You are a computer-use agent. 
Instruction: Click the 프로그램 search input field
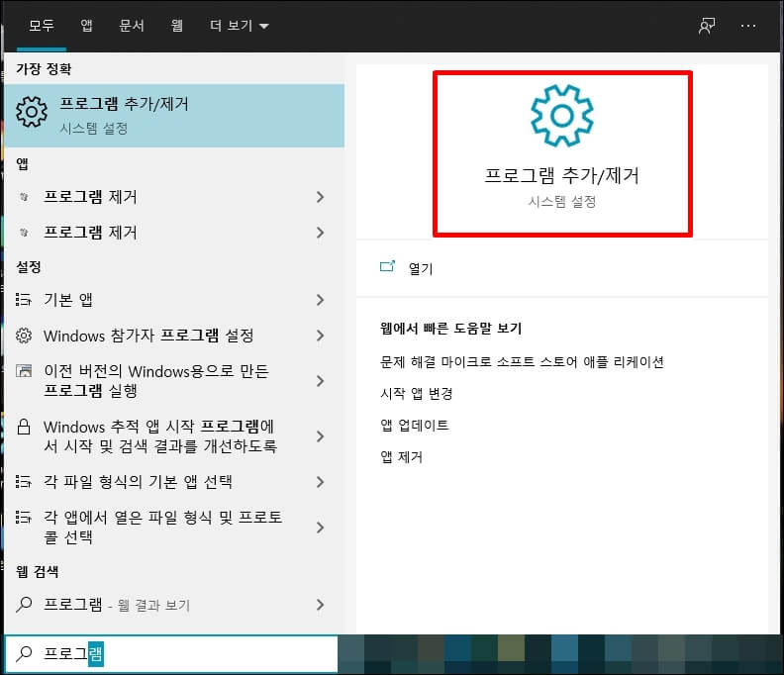point(171,653)
